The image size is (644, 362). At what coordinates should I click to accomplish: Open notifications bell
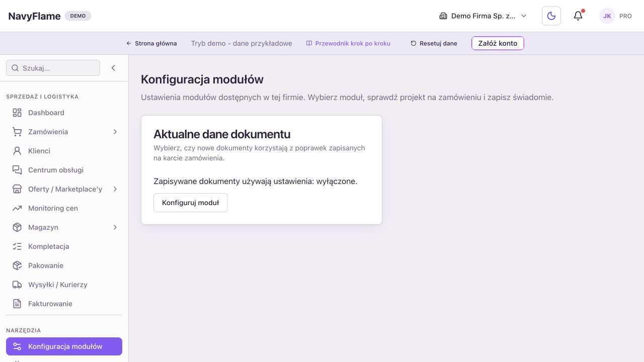(x=578, y=16)
